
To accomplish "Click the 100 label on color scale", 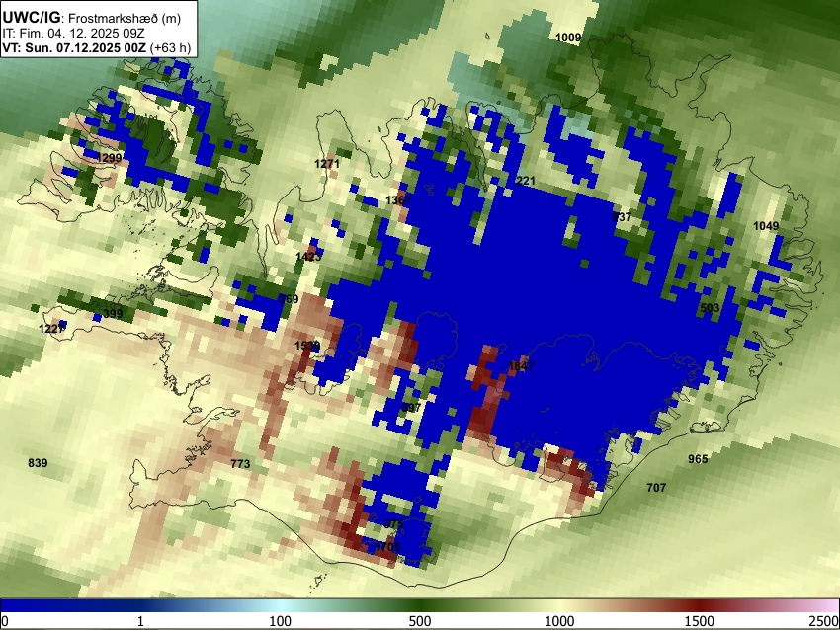I will tap(281, 621).
